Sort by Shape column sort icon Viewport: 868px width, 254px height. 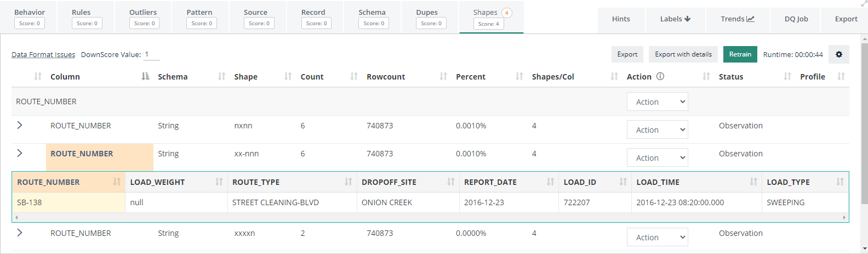coord(288,76)
